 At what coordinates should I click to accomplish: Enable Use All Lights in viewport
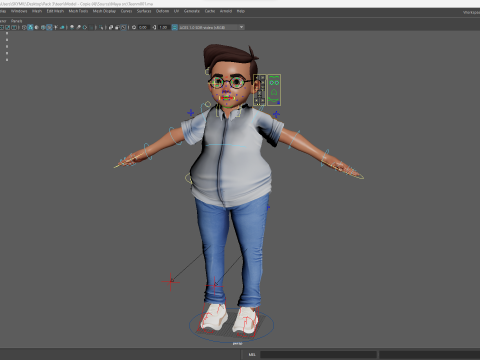click(56, 27)
